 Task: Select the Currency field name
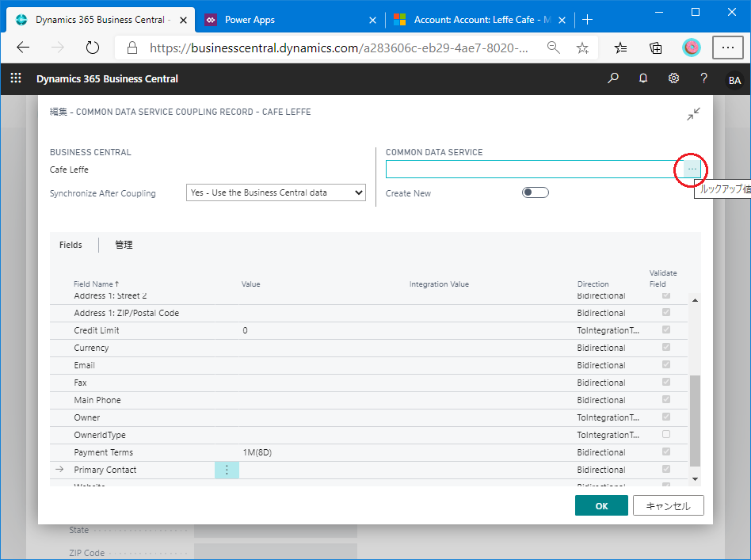click(91, 348)
